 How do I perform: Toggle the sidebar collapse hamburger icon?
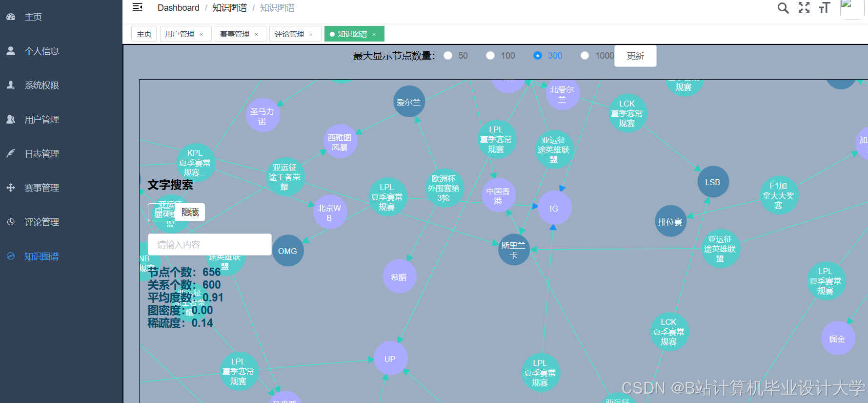pos(138,7)
